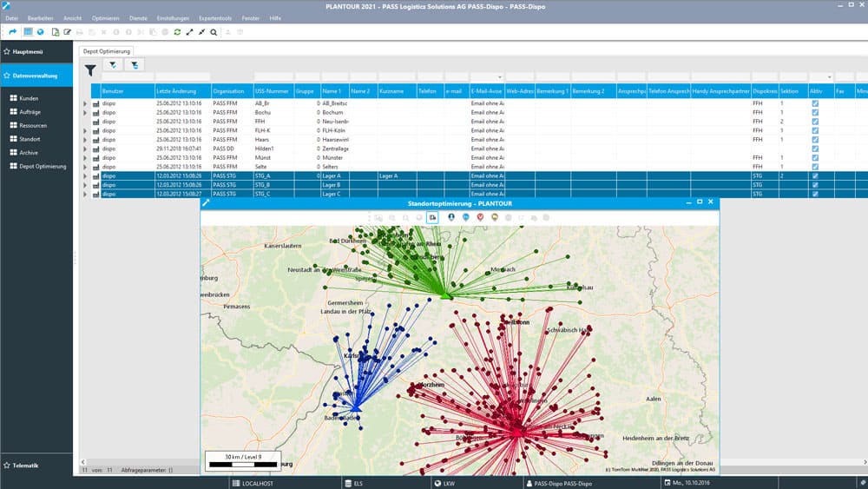
Task: Open the Datei menu
Action: pos(11,18)
